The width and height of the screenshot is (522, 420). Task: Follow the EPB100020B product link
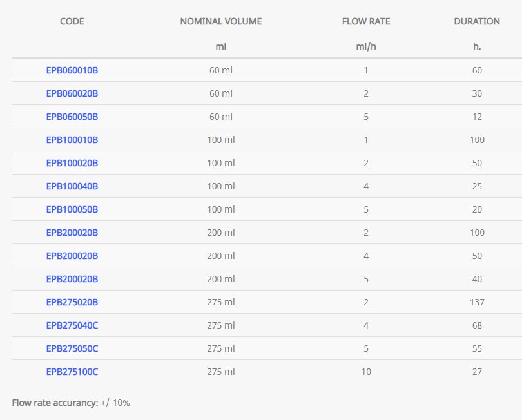point(72,163)
